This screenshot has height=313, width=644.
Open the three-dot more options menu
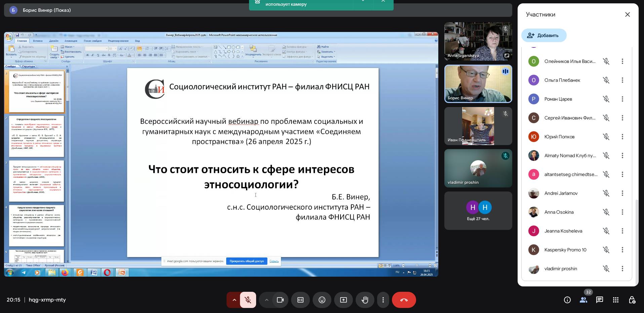coord(383,300)
